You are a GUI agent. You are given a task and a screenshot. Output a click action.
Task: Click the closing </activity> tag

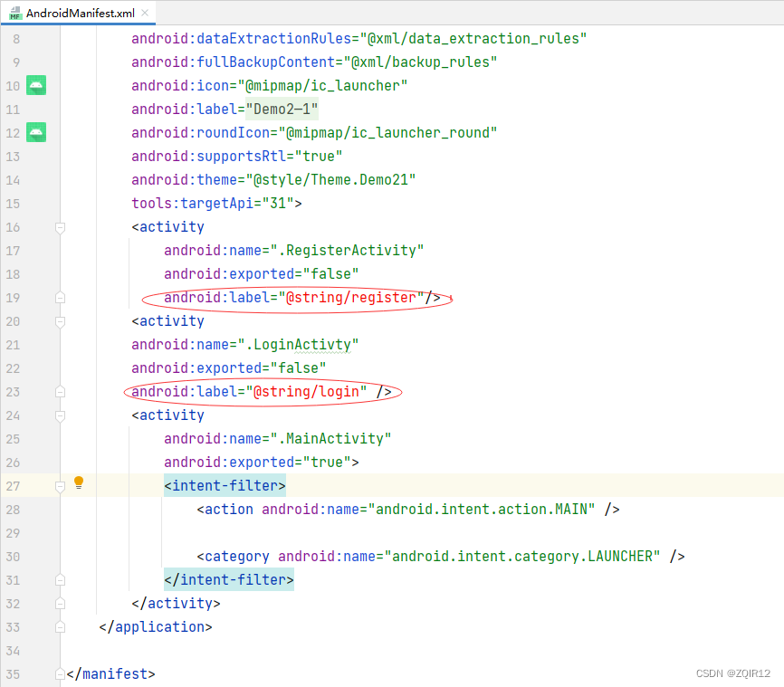176,603
